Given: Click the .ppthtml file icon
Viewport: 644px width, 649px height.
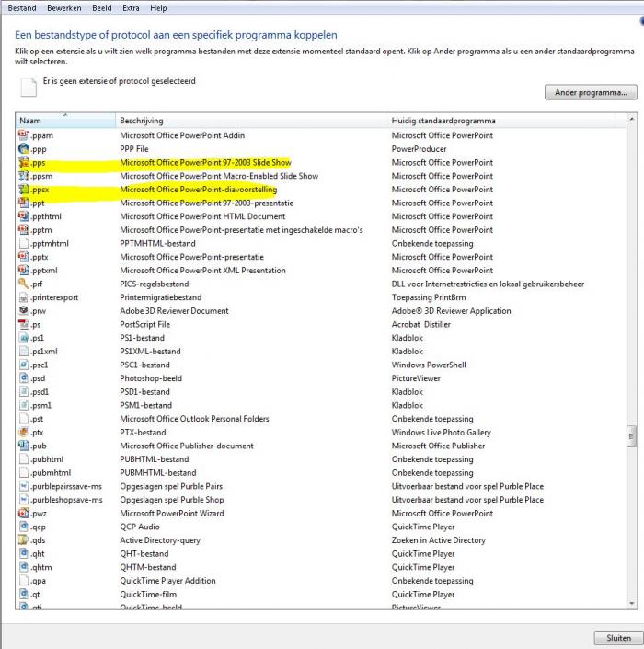Looking at the screenshot, I should [x=24, y=216].
